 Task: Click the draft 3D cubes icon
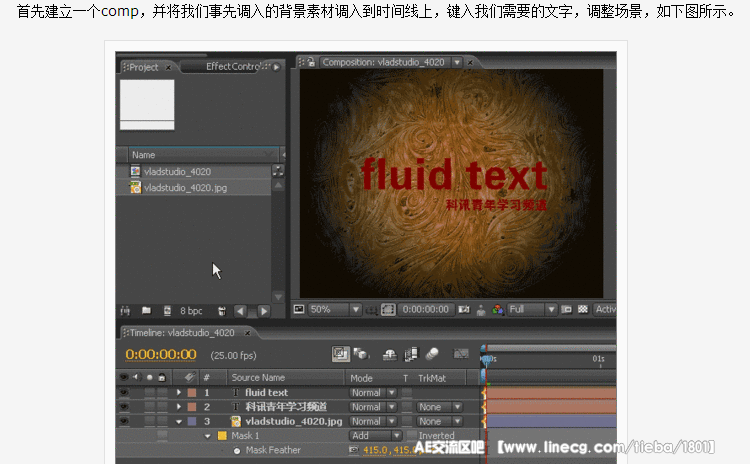pyautogui.click(x=361, y=354)
